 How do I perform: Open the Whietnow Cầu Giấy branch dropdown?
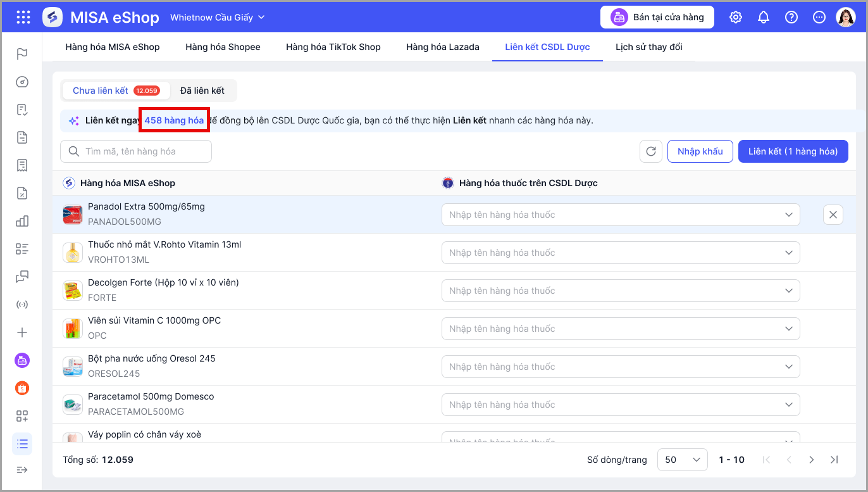218,17
